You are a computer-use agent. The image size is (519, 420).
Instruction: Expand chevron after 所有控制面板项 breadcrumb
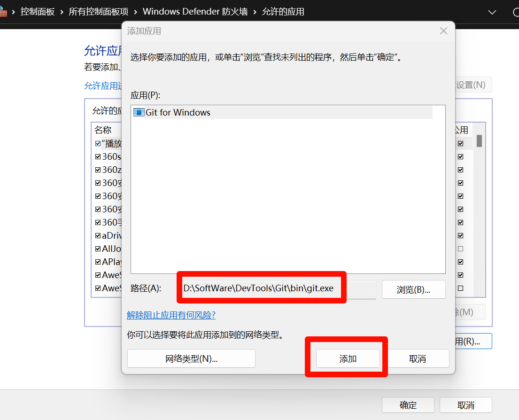[135, 12]
